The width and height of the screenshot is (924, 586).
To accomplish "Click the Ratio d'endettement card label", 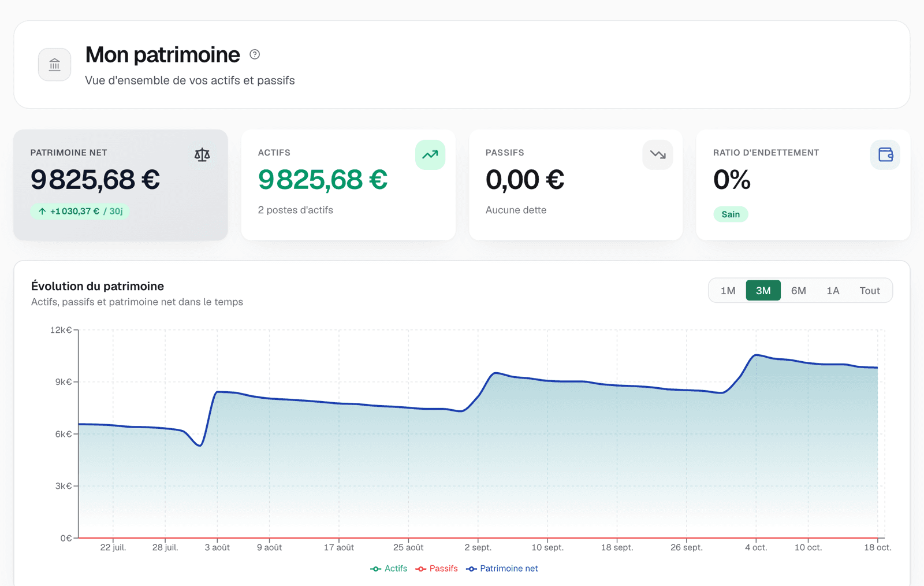I will [x=766, y=153].
